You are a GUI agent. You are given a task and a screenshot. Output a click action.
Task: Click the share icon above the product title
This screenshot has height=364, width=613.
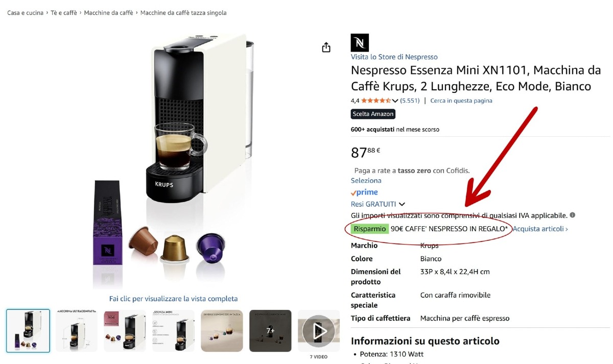[x=326, y=46]
